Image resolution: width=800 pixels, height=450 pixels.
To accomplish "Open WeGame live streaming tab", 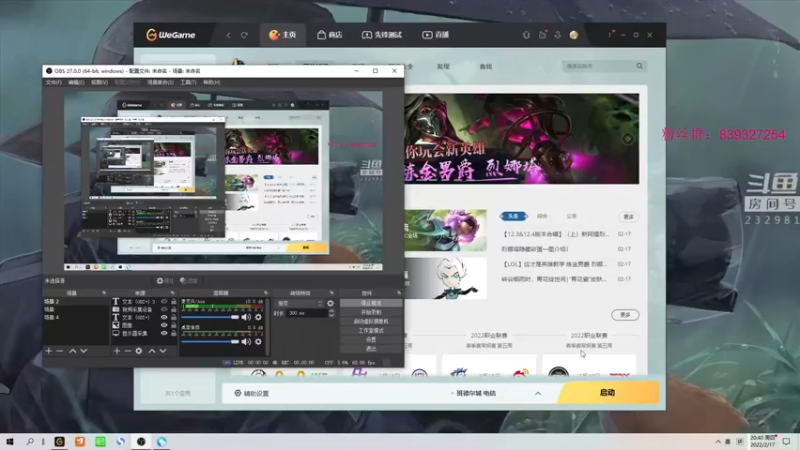I will (436, 35).
